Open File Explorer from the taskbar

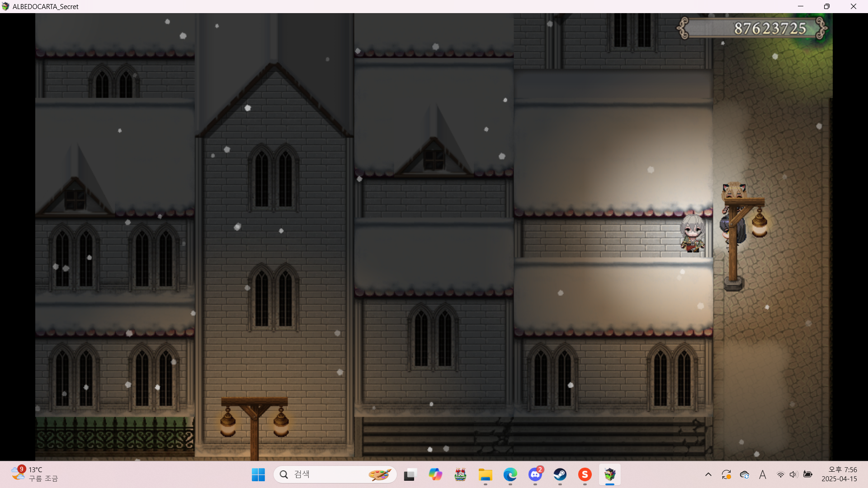(486, 474)
